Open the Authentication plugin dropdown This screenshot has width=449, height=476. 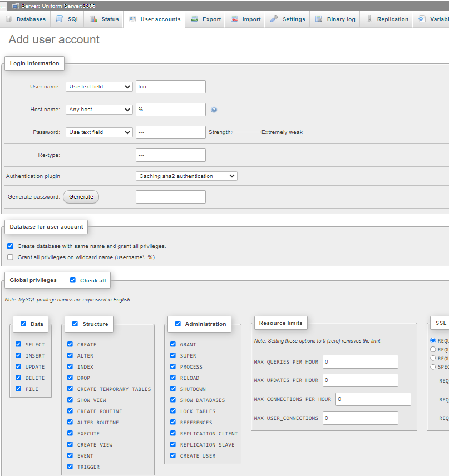[x=186, y=176]
